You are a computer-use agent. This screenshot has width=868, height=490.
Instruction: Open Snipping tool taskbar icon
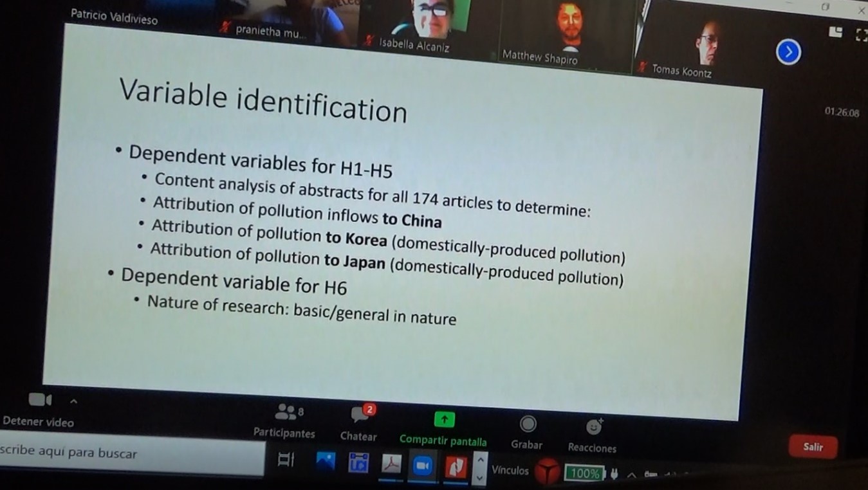[358, 462]
